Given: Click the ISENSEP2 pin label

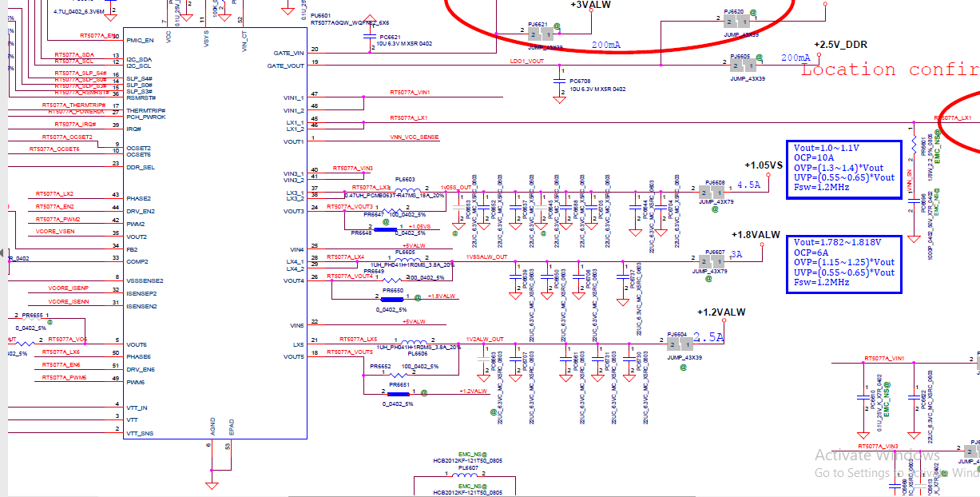Looking at the screenshot, I should pyautogui.click(x=142, y=293).
